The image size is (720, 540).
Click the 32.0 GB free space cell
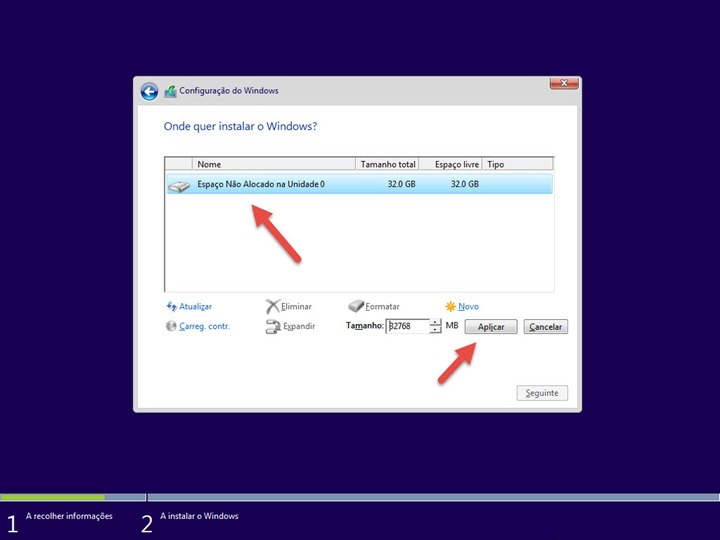coord(465,184)
